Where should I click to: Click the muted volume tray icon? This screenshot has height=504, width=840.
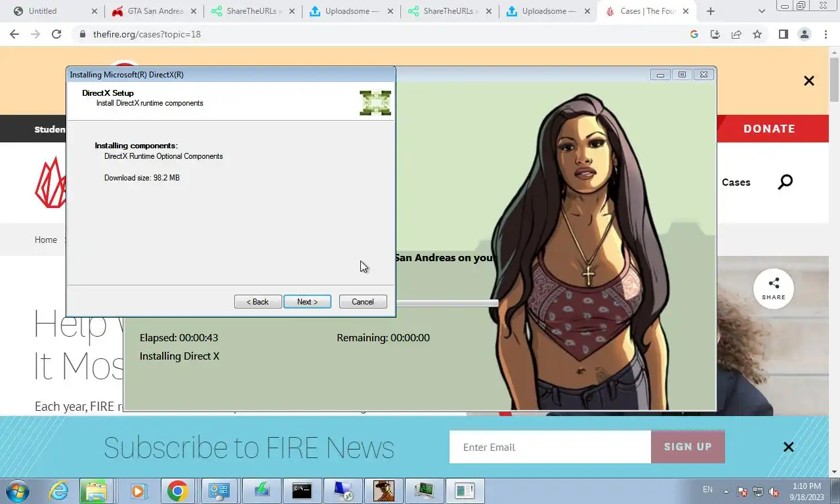[774, 491]
